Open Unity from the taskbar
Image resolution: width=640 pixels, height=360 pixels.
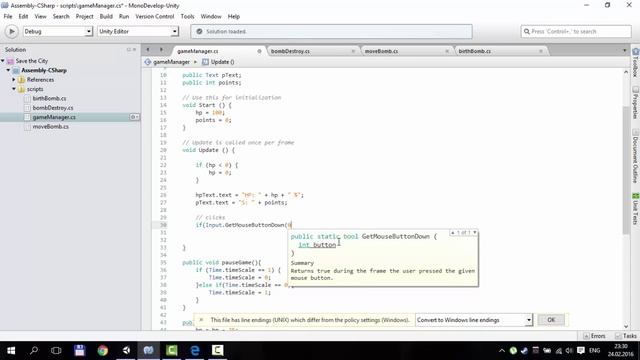click(126, 350)
